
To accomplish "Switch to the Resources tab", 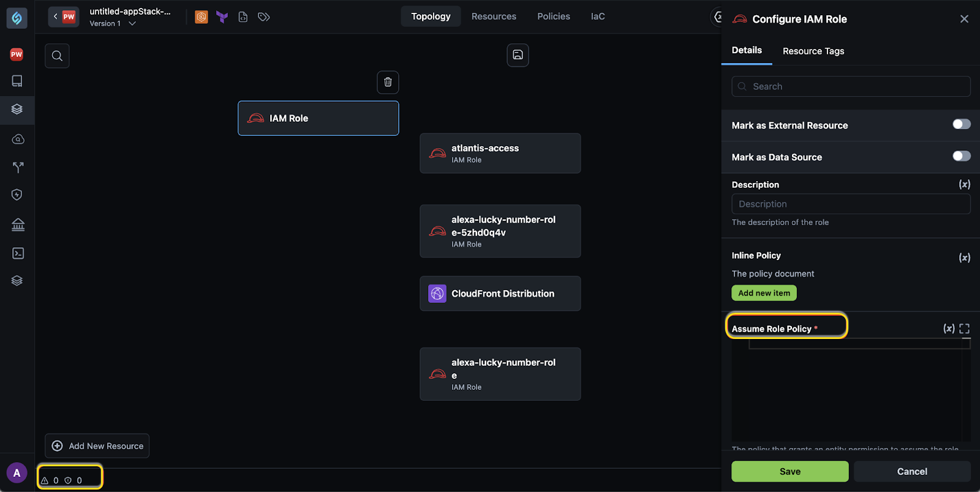I will click(494, 17).
